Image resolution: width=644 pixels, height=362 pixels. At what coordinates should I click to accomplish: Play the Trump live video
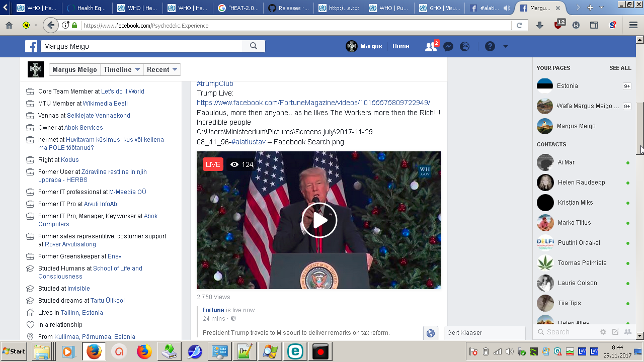coord(319,220)
